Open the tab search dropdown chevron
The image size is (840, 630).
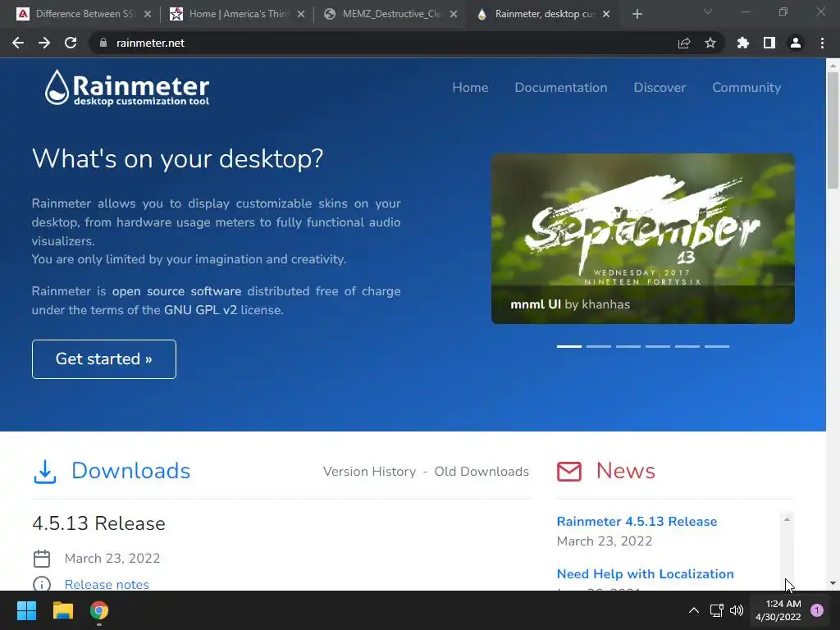(x=708, y=11)
